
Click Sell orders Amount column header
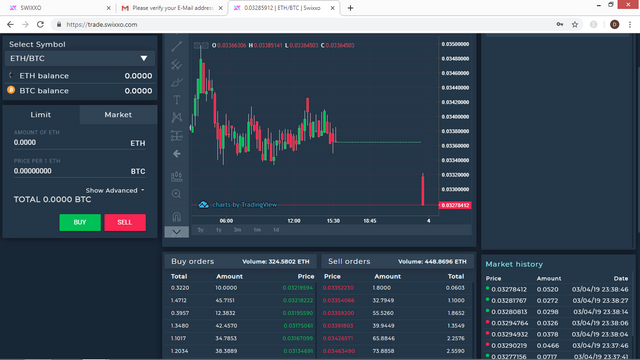(x=387, y=276)
